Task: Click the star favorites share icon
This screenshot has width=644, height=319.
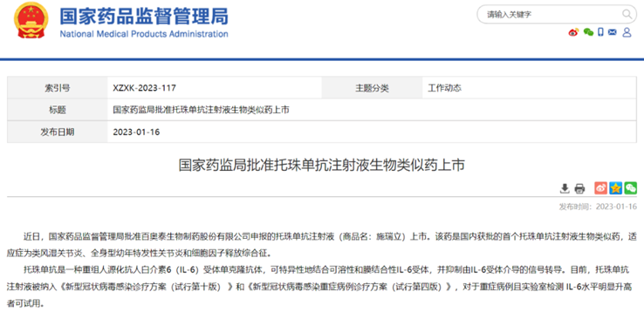Action: [x=616, y=188]
